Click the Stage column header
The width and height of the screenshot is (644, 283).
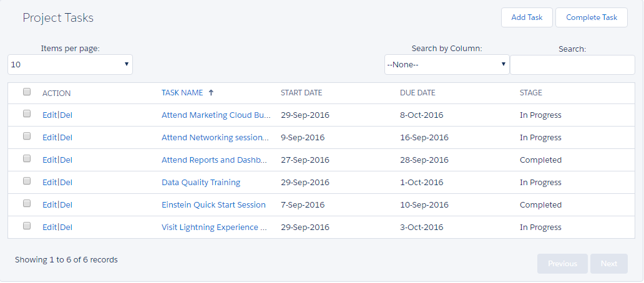[x=530, y=93]
